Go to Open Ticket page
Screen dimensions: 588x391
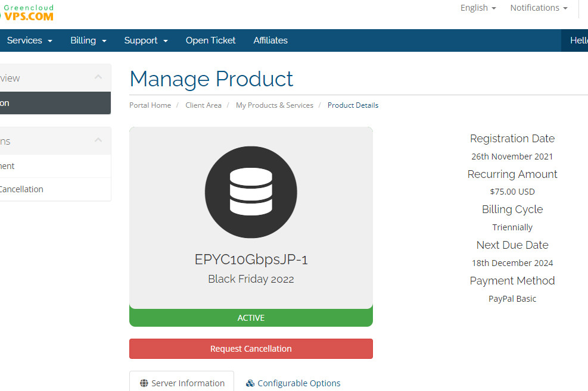click(x=210, y=40)
